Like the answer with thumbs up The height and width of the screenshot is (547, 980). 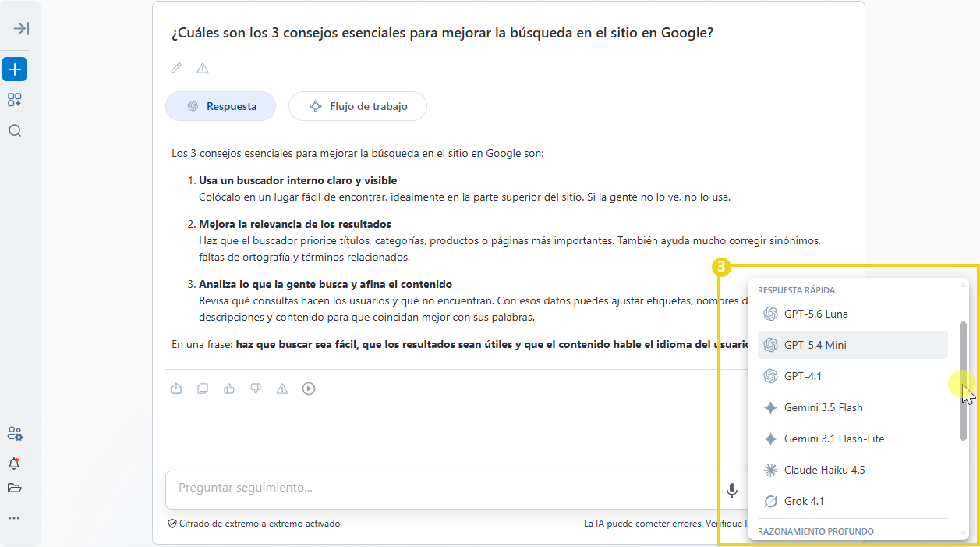(x=229, y=389)
